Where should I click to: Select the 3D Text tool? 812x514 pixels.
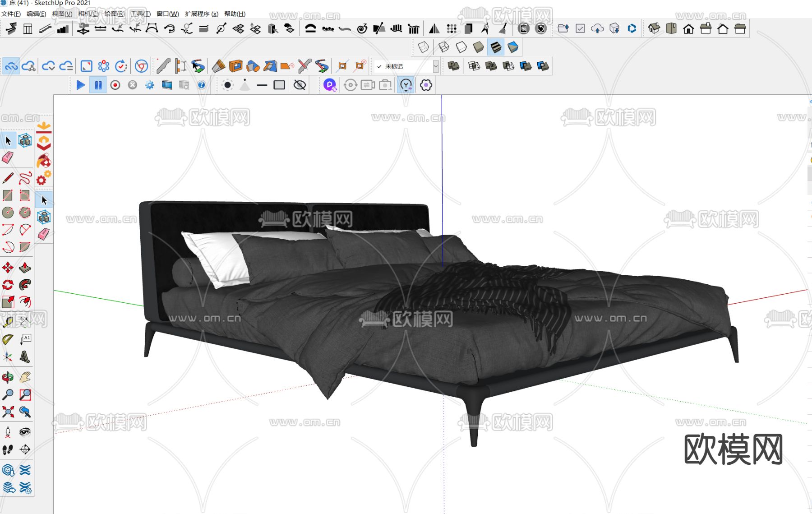(25, 357)
